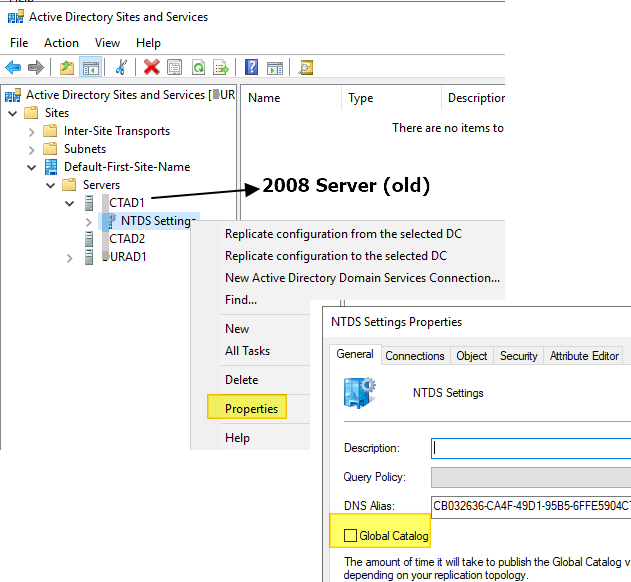Click the Forward arrow toolbar icon
This screenshot has width=631, height=582.
click(x=36, y=67)
